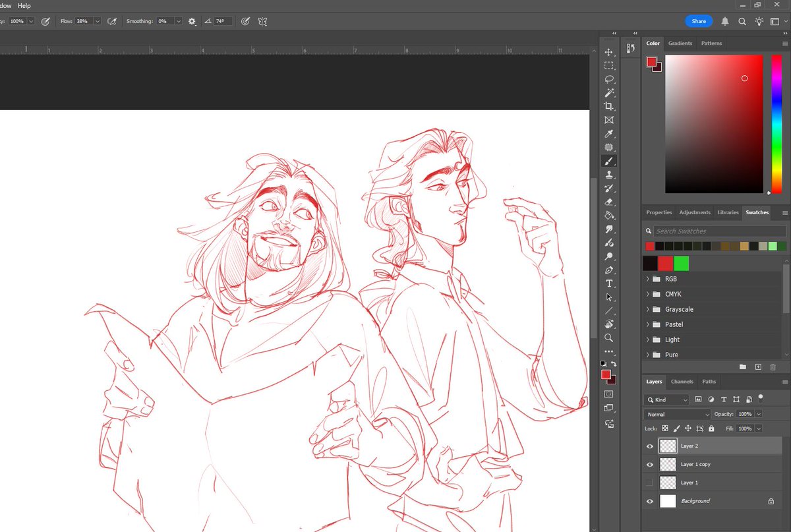Viewport: 791px width, 532px height.
Task: Select the Eyedropper tool
Action: [609, 134]
